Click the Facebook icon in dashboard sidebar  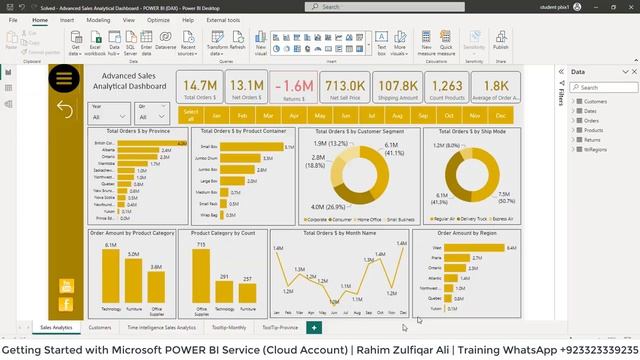click(66, 304)
